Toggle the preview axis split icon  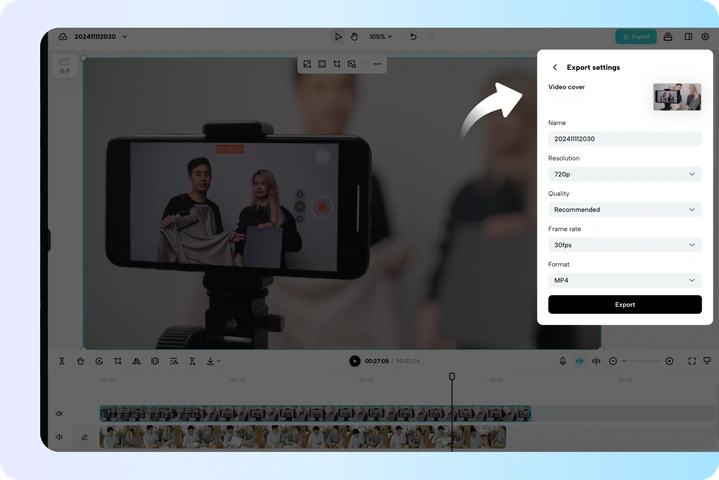coord(596,361)
